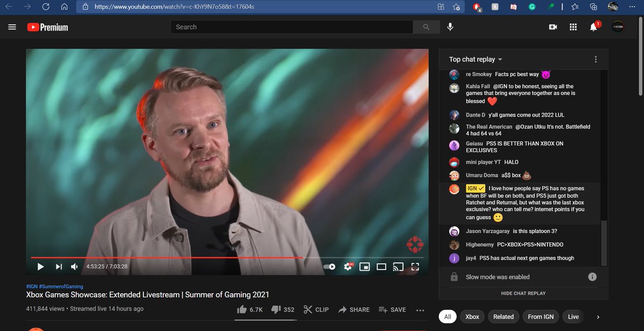Open the YouTube apps grid

pyautogui.click(x=573, y=27)
